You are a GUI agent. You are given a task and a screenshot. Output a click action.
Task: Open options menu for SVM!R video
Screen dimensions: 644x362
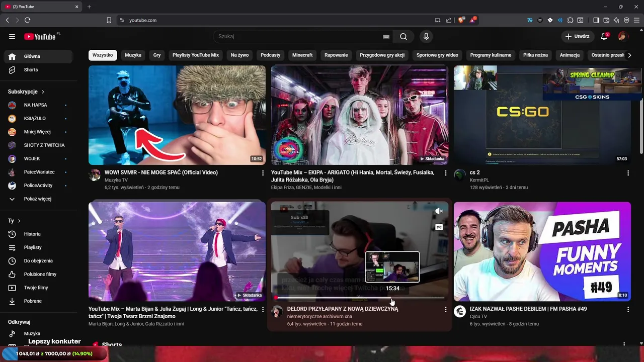click(x=263, y=173)
